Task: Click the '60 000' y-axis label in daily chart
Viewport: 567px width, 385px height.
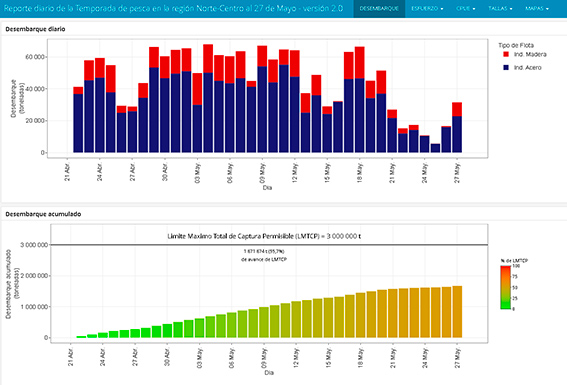Action: tap(35, 57)
